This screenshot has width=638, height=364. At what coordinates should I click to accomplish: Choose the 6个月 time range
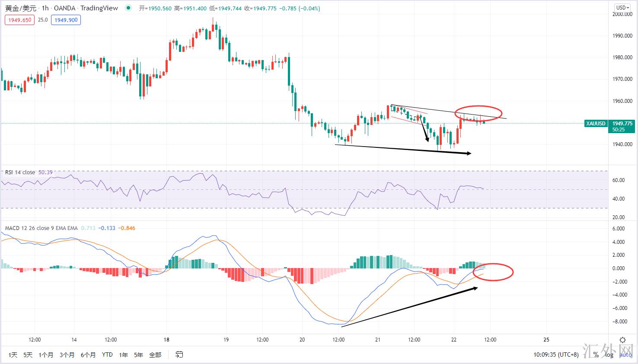88,354
